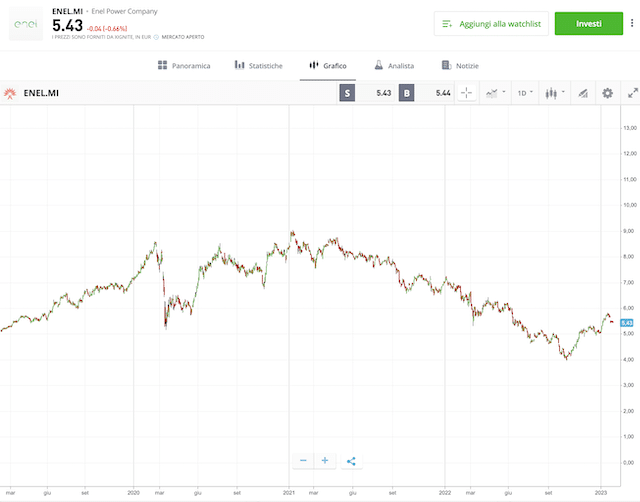The height and width of the screenshot is (502, 640).
Task: Click the current price label 5.43 on axis
Action: (x=627, y=323)
